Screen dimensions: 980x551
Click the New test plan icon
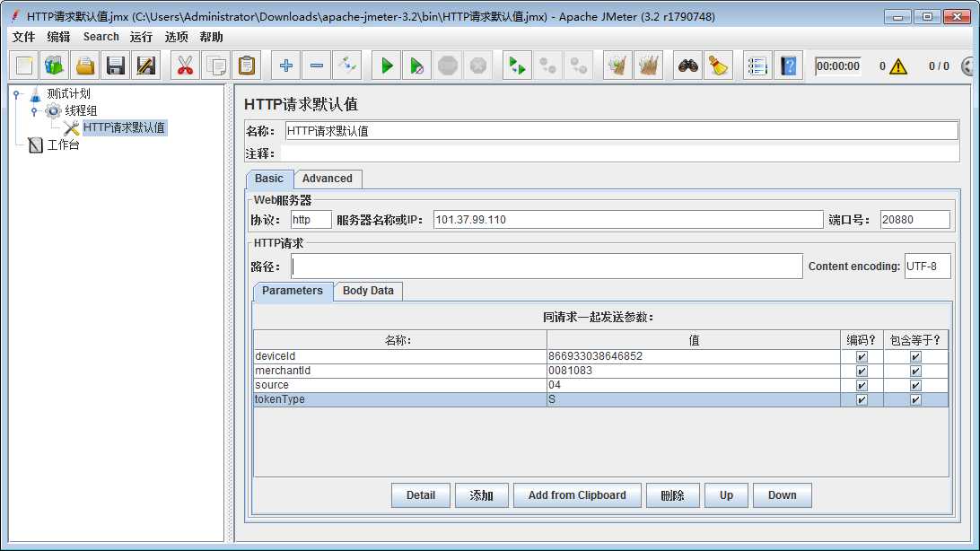pyautogui.click(x=24, y=66)
